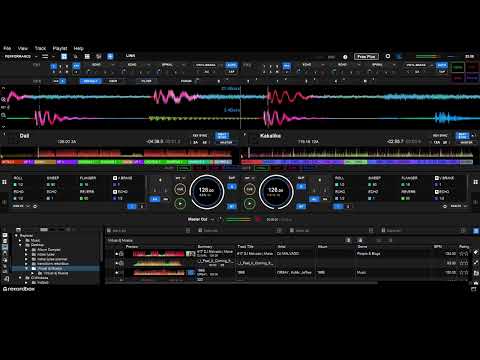This screenshot has height=360, width=480.
Task: Toggle AUTO BPM on the left FX unit
Action: (x=231, y=65)
